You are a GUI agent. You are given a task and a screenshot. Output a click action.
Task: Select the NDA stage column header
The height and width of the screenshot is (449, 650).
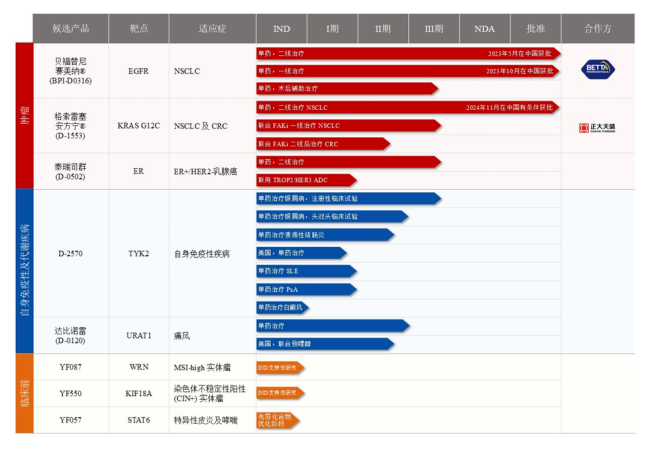[x=484, y=28]
